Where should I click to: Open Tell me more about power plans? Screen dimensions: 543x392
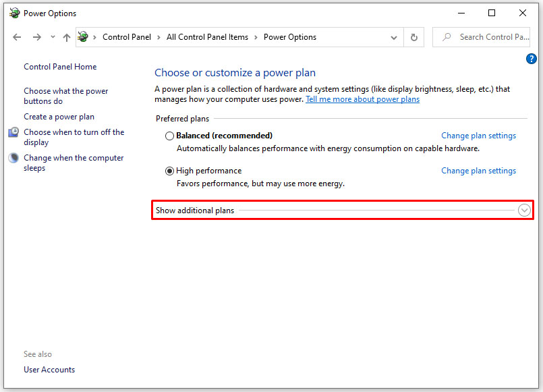363,99
